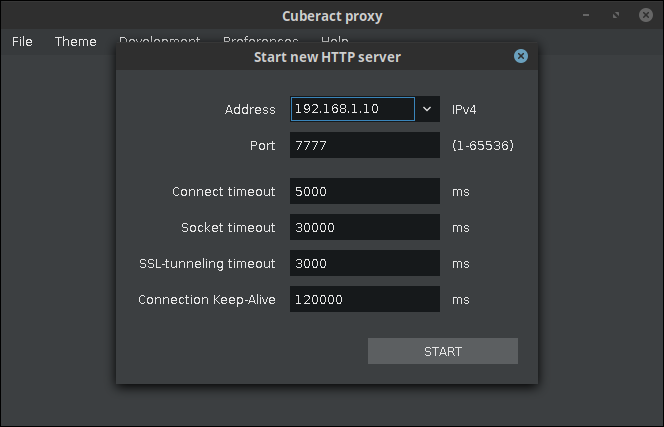This screenshot has height=427, width=664.
Task: Open the File menu
Action: (22, 42)
